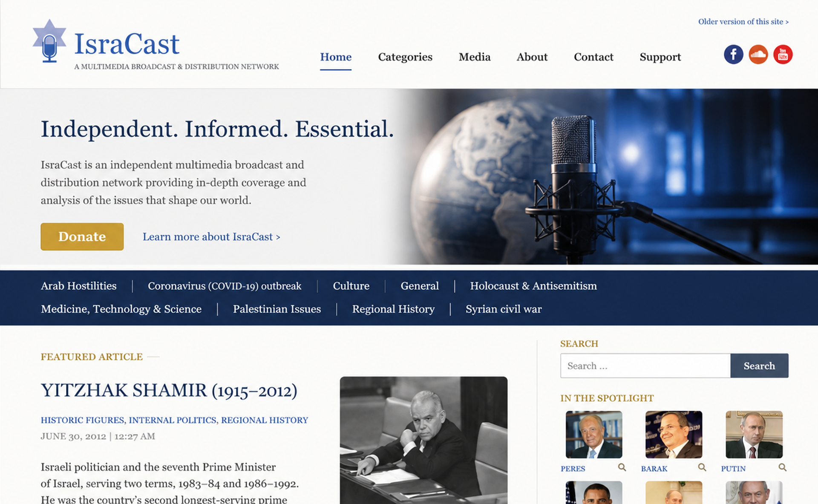Image resolution: width=818 pixels, height=504 pixels.
Task: Click the Yitzhak Shamir article photo
Action: point(423,440)
